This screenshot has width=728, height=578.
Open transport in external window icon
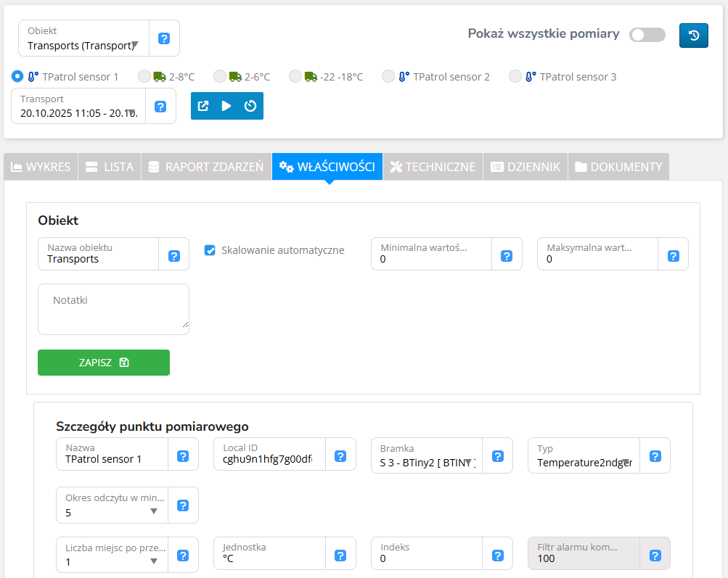(203, 106)
